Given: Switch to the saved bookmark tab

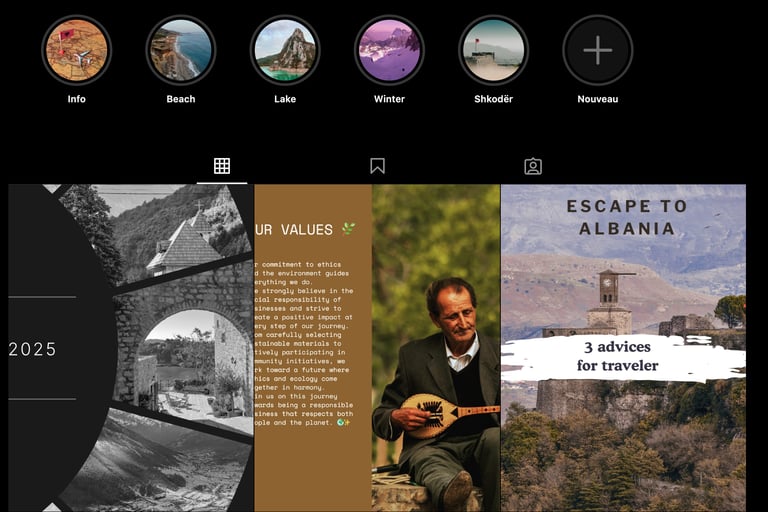Looking at the screenshot, I should coord(377,166).
